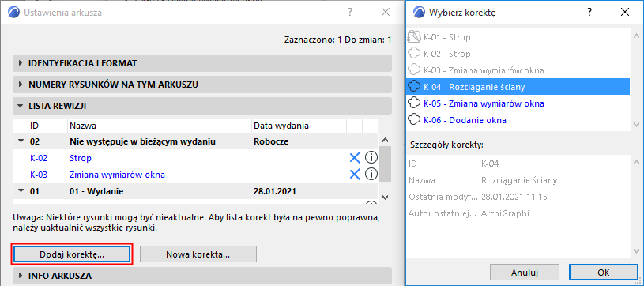The height and width of the screenshot is (286, 644).
Task: Click Archicad logo in Wybierz korektę title bar
Action: point(419,13)
